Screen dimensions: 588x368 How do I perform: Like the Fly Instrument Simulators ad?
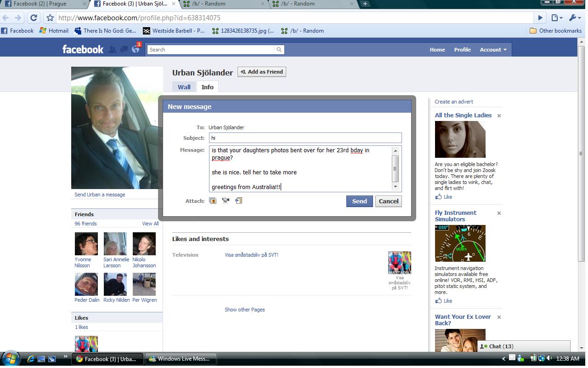(444, 301)
